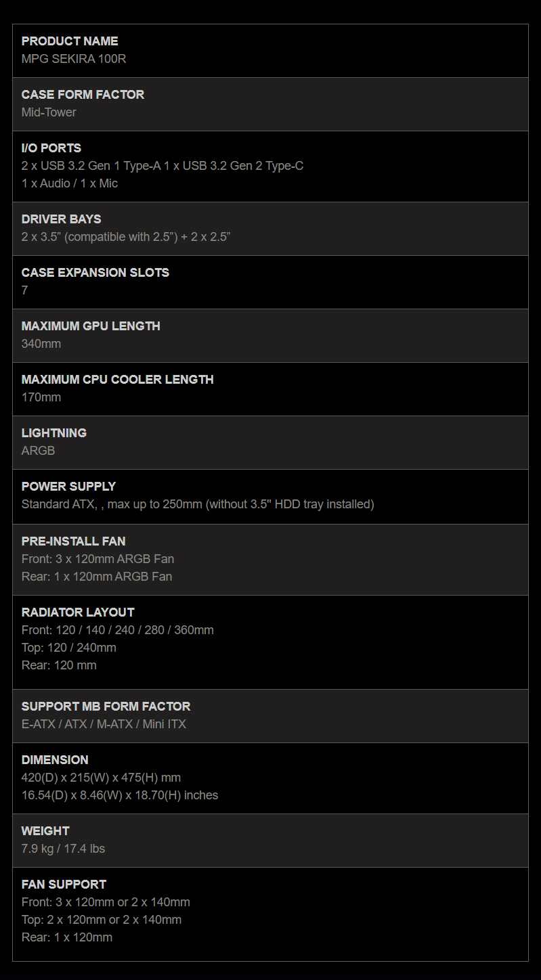The image size is (541, 980).
Task: Click the 340mm value
Action: (x=41, y=344)
